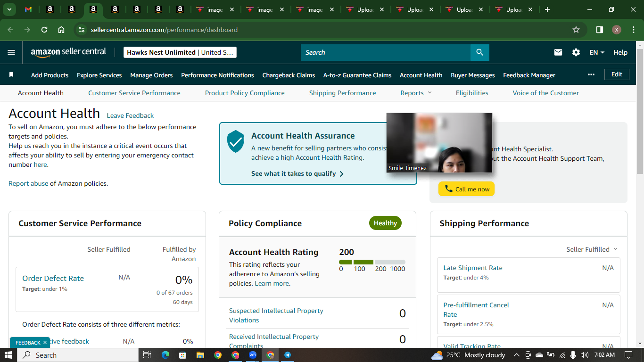Switch to Customer Service Performance tab
644x362 pixels.
(134, 93)
